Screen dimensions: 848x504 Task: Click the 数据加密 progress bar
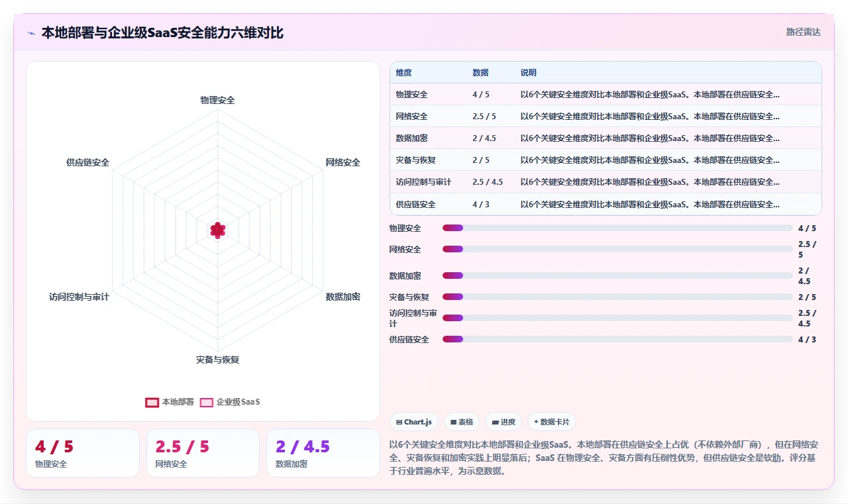(x=617, y=276)
